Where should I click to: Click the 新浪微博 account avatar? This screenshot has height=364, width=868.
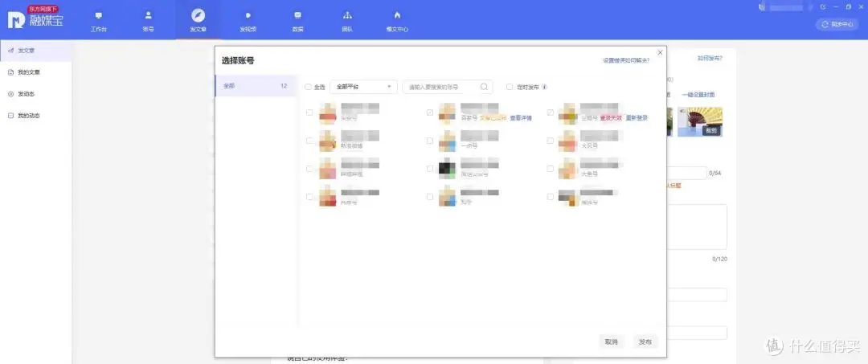328,141
